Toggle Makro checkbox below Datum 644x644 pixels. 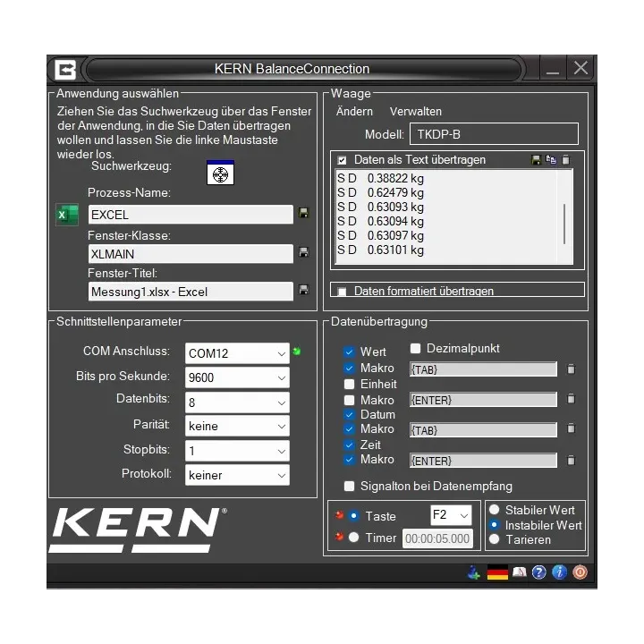[x=349, y=429]
